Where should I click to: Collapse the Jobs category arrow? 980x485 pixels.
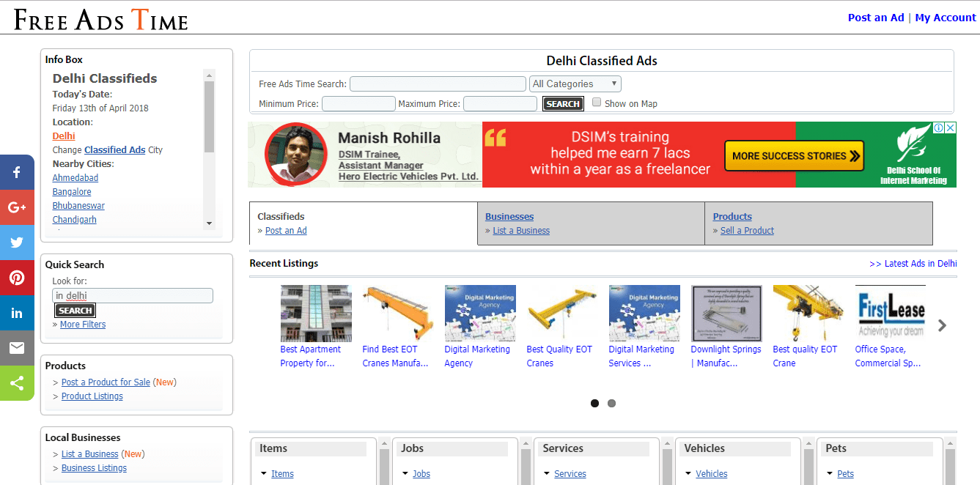click(405, 473)
